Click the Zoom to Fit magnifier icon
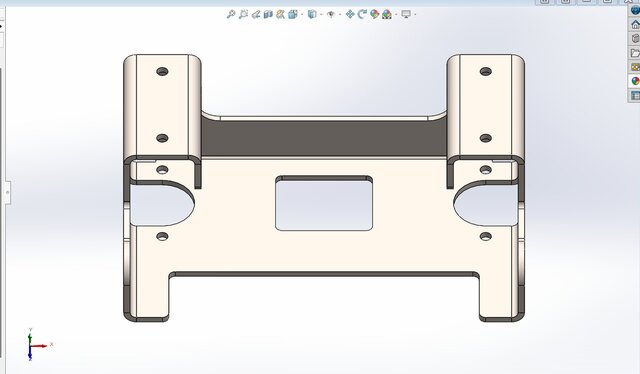640x374 pixels. 231,15
